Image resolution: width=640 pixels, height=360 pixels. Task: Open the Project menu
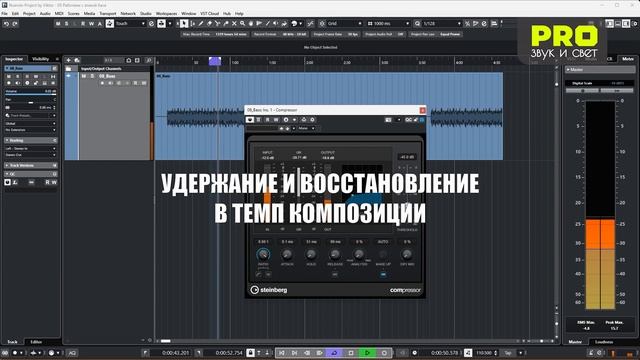point(29,13)
